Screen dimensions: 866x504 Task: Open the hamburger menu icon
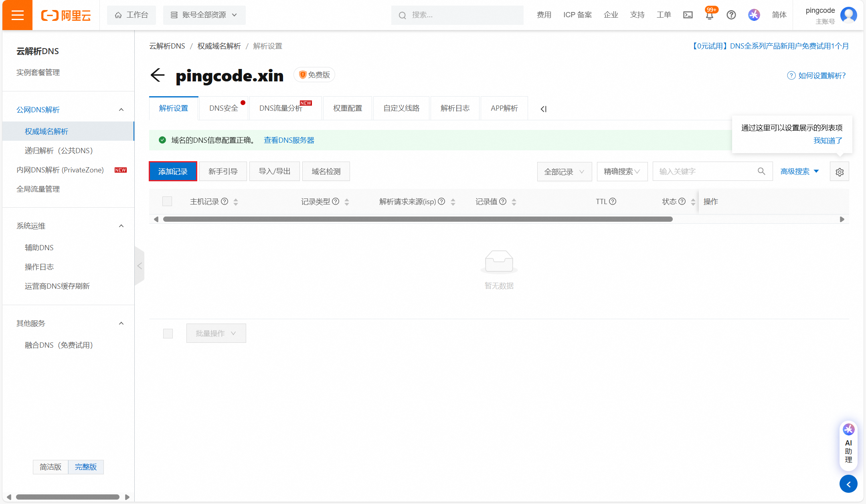pos(17,15)
